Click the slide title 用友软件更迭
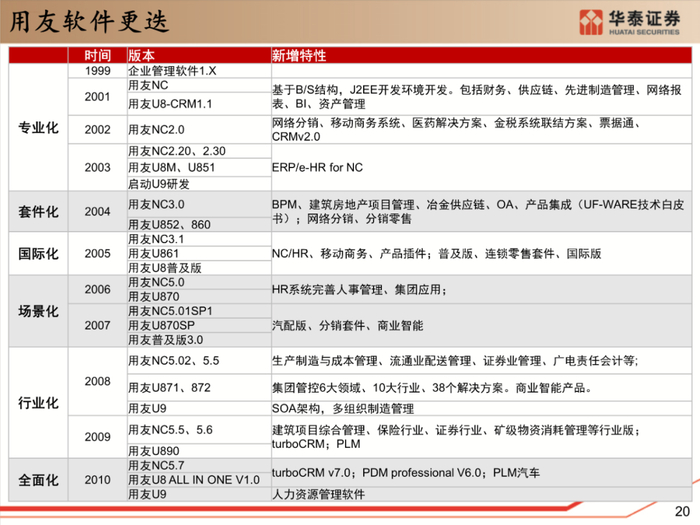This screenshot has height=525, width=700. [89, 21]
